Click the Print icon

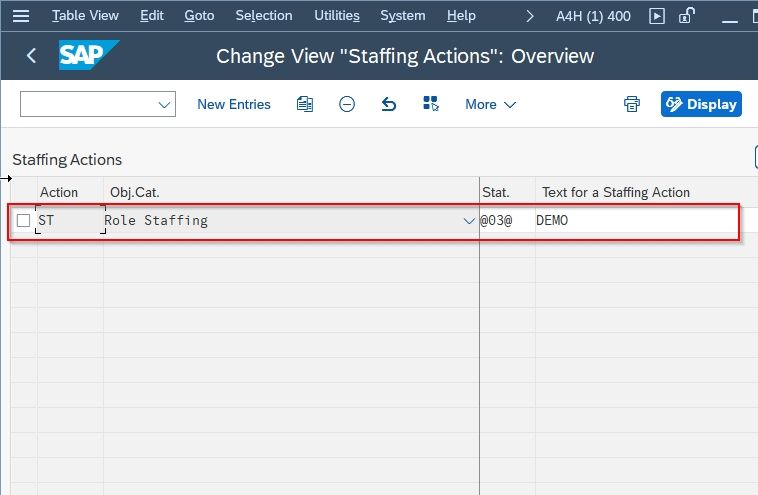[x=631, y=104]
